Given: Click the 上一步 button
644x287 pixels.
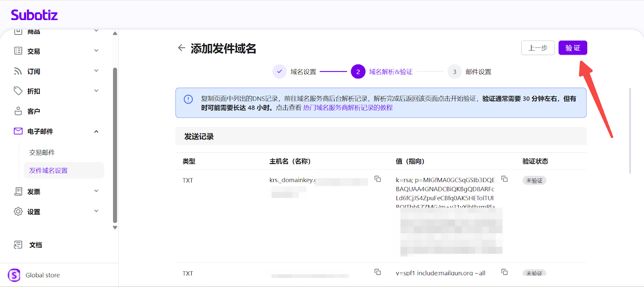Looking at the screenshot, I should click(x=538, y=48).
